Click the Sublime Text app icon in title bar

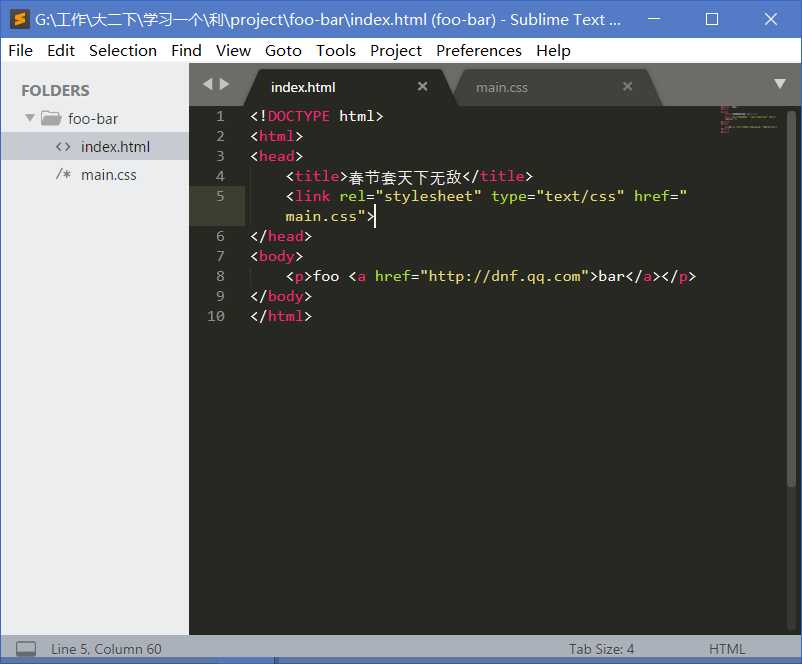pyautogui.click(x=19, y=19)
